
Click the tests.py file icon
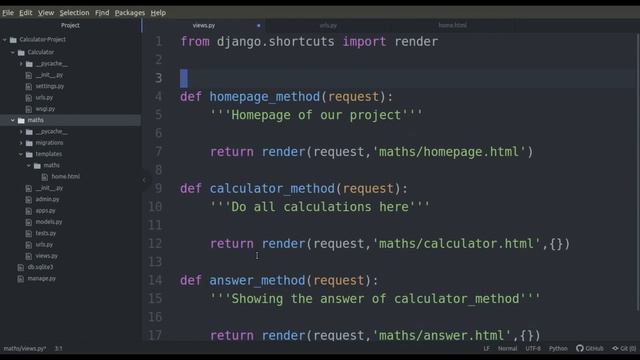[29, 233]
